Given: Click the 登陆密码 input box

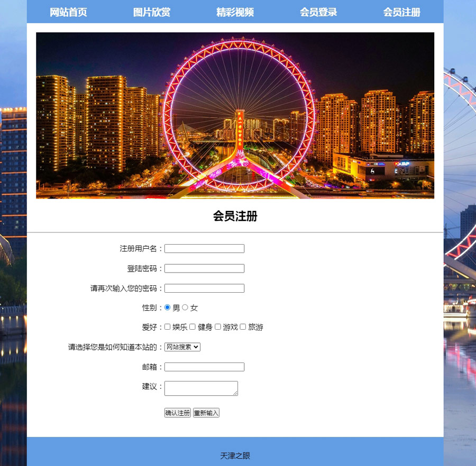Looking at the screenshot, I should coord(204,268).
